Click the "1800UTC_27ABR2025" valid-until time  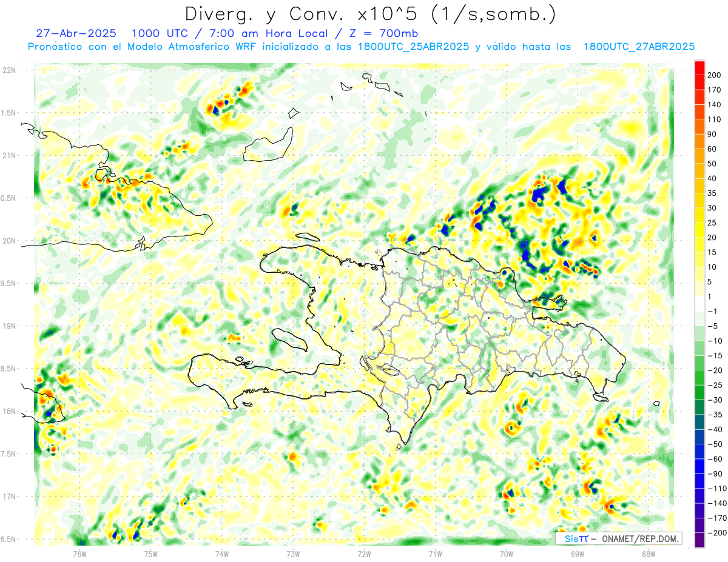pyautogui.click(x=638, y=47)
